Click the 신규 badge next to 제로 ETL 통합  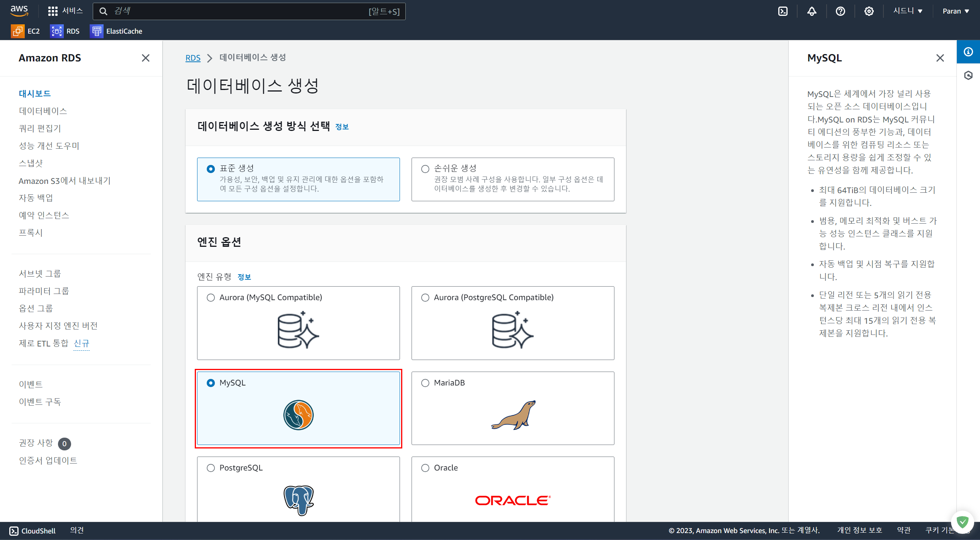tap(82, 343)
